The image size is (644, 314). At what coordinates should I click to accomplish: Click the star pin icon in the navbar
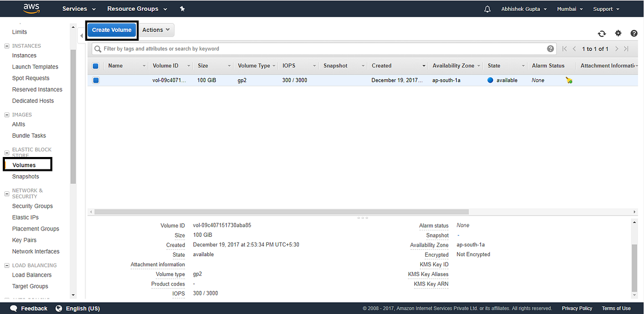(x=182, y=9)
